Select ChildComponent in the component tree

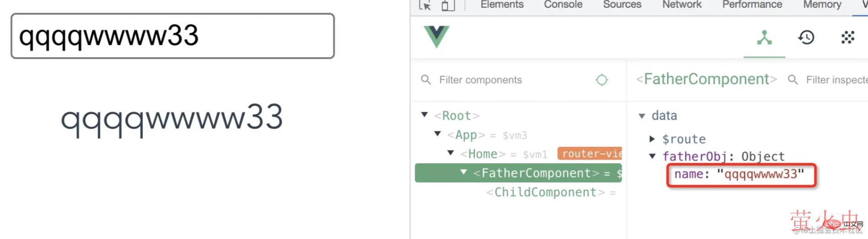click(x=545, y=192)
